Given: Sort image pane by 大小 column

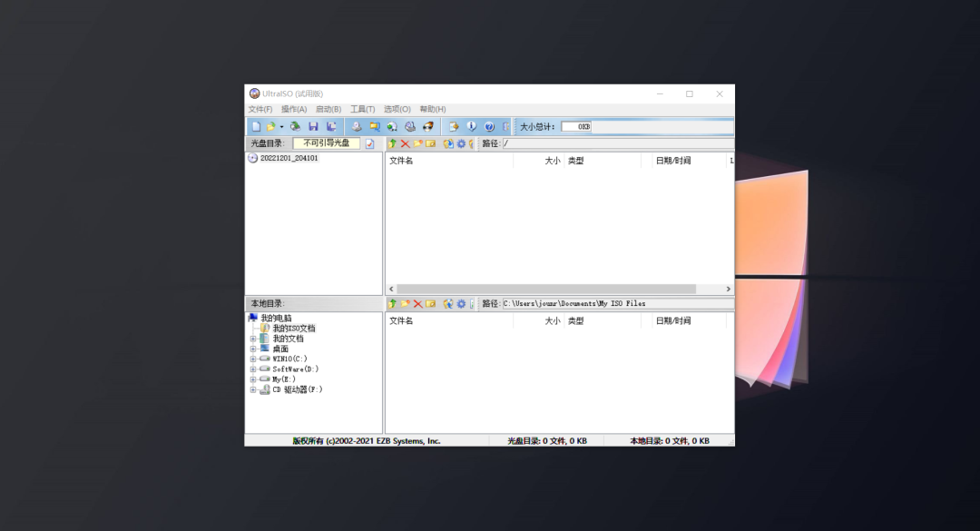Looking at the screenshot, I should (x=552, y=161).
